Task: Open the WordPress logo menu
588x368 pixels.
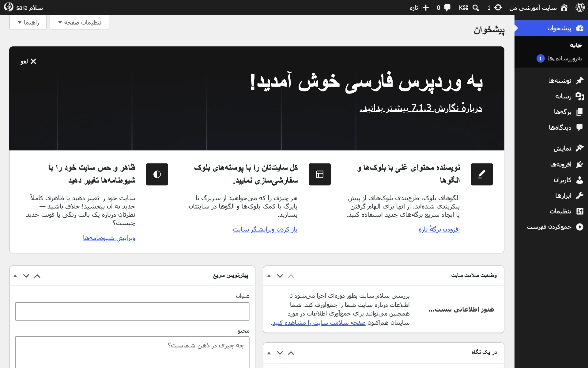Action: pyautogui.click(x=580, y=7)
